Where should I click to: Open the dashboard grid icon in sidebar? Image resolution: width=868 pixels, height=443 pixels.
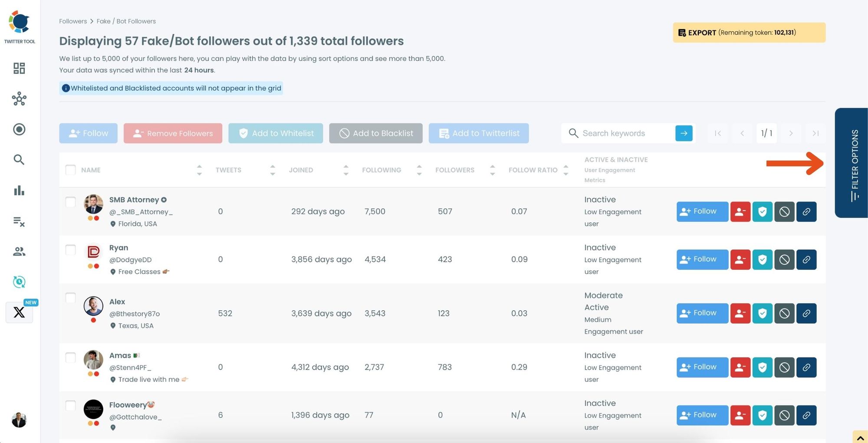point(19,68)
